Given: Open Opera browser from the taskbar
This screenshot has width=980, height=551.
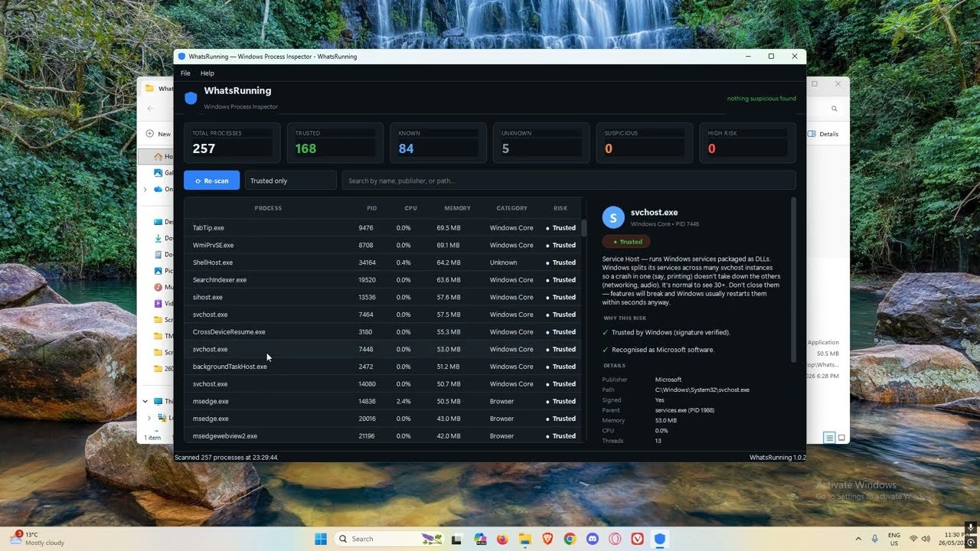Looking at the screenshot, I should click(x=615, y=539).
